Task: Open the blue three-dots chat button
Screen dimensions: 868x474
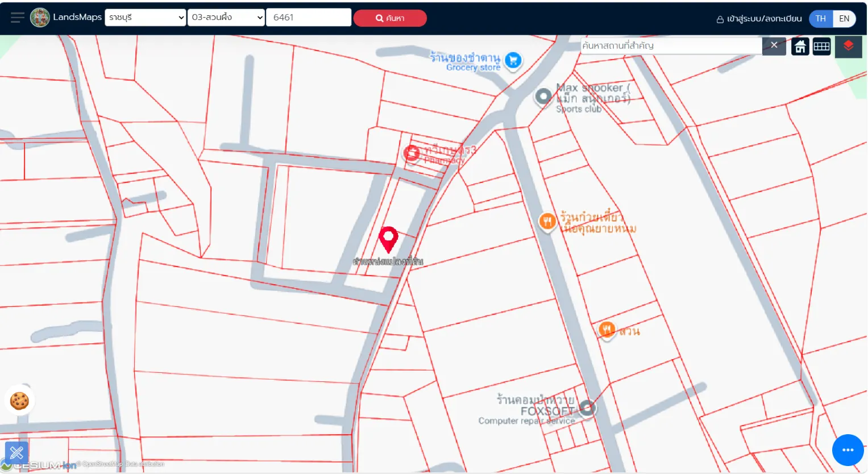Action: [x=848, y=450]
